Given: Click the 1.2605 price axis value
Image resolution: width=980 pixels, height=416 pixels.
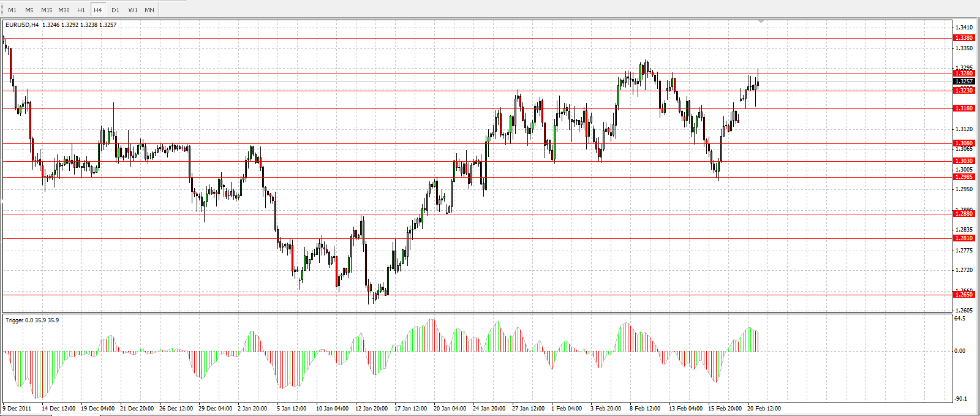Looking at the screenshot, I should point(964,311).
